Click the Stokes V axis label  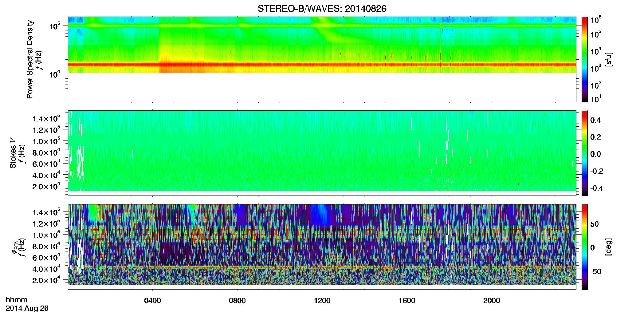coord(13,153)
